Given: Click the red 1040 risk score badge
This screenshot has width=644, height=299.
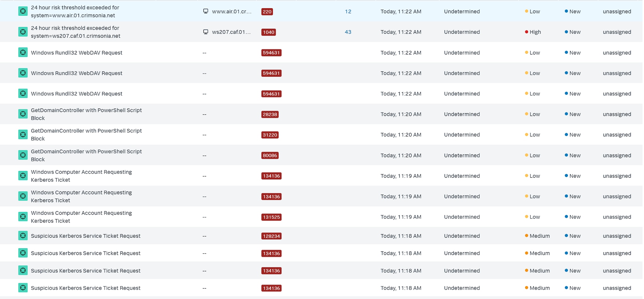Looking at the screenshot, I should tap(269, 32).
